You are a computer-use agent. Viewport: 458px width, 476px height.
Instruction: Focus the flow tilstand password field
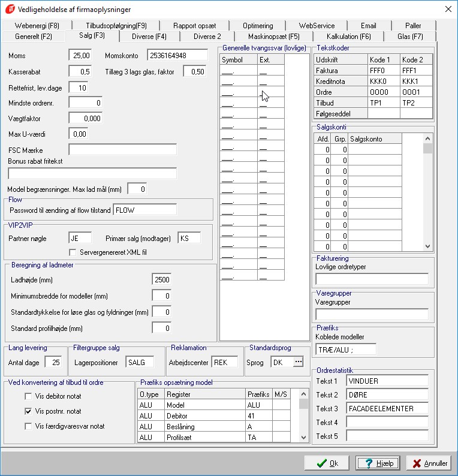click(x=145, y=210)
